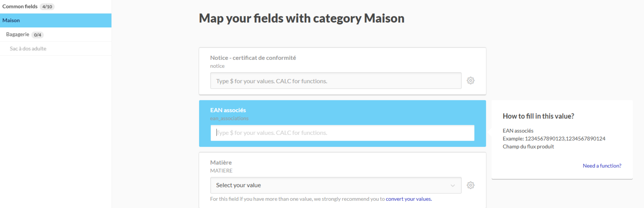Open the Select your value dropdown
The height and width of the screenshot is (208, 644).
coord(336,185)
